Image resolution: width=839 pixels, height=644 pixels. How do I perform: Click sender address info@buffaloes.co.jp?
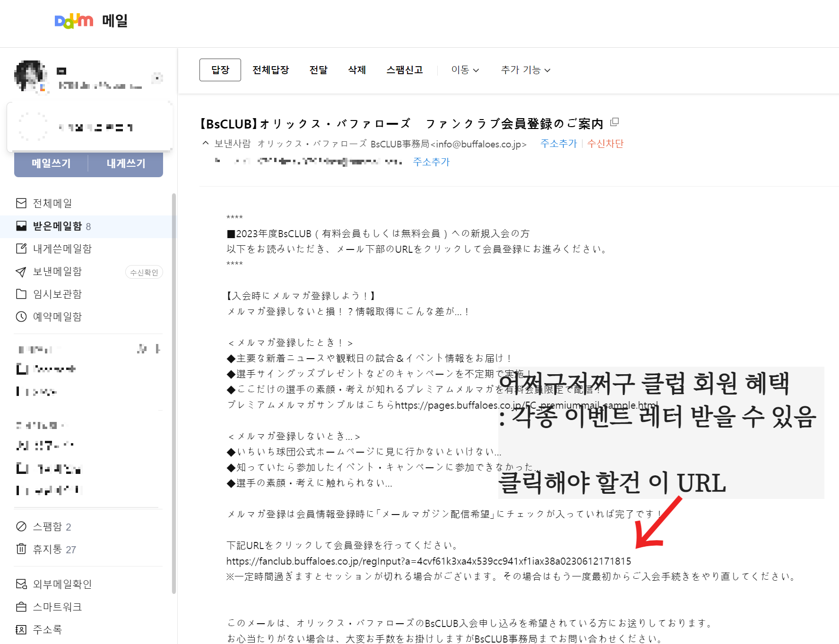tap(478, 144)
